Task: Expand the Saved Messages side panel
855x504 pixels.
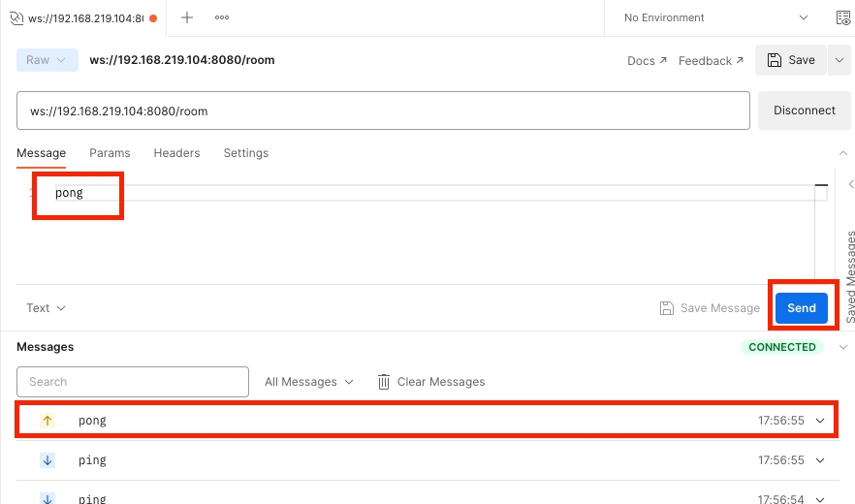Action: pos(851,184)
